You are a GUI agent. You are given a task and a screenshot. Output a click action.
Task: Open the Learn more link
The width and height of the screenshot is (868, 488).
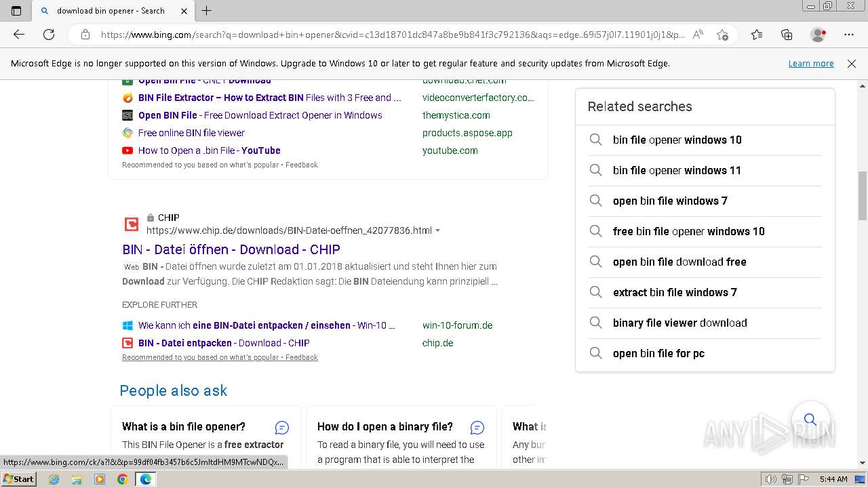click(x=811, y=64)
